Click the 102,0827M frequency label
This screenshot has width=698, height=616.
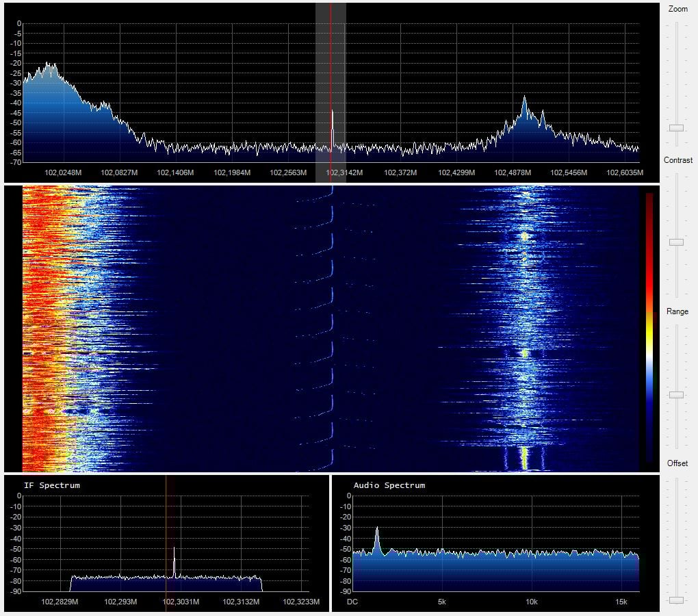[119, 172]
